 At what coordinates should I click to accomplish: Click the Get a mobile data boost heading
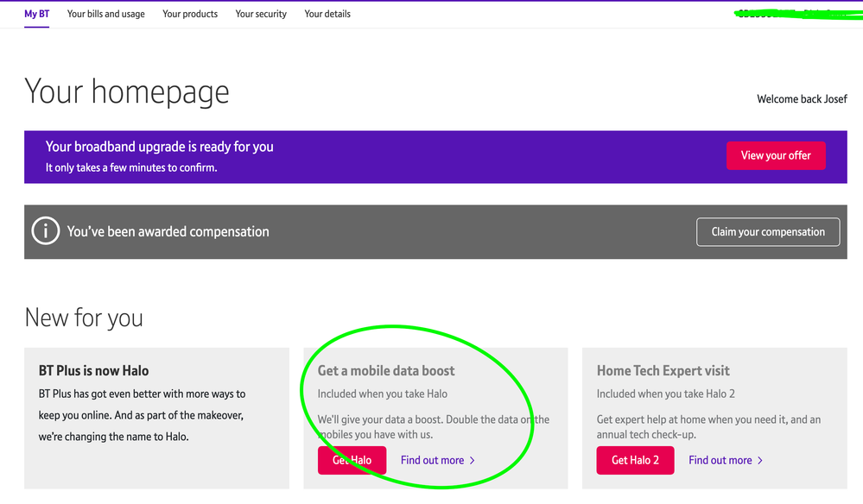pos(386,371)
